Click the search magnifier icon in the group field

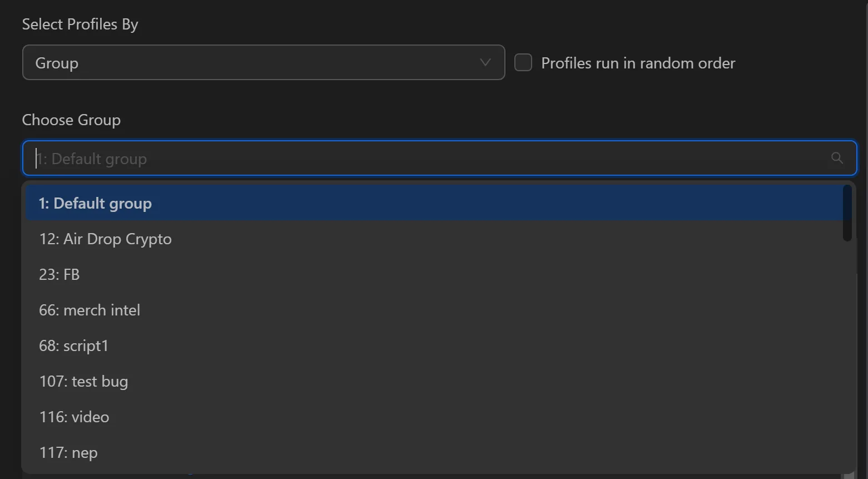click(837, 158)
